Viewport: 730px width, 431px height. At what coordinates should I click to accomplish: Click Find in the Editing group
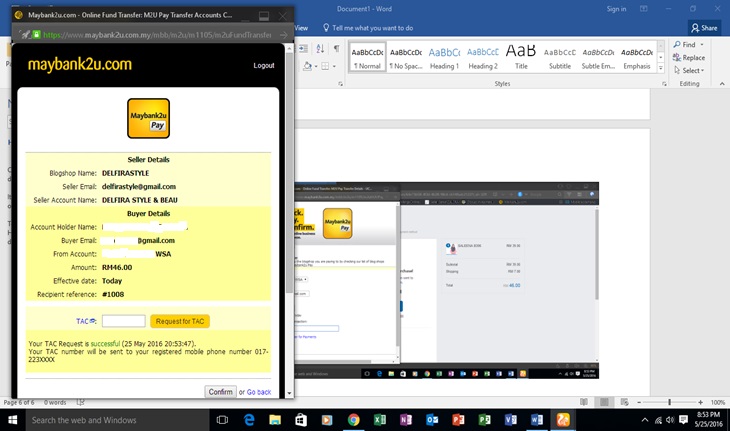point(684,45)
